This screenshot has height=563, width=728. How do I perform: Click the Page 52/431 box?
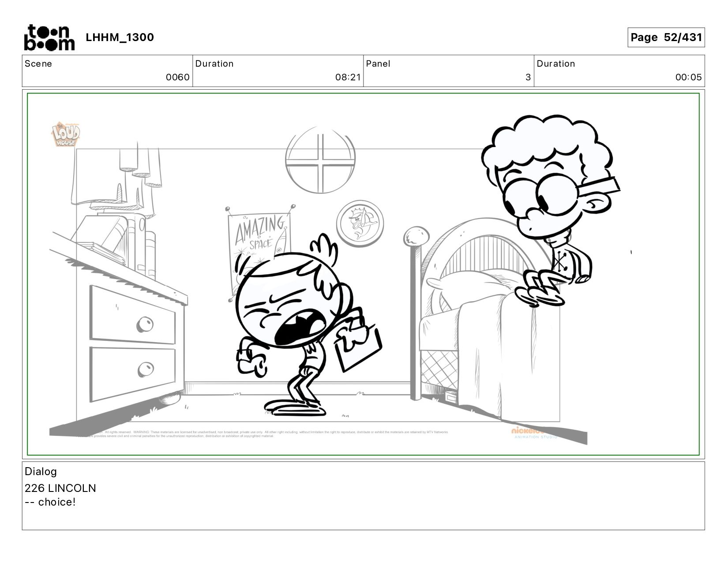point(666,37)
